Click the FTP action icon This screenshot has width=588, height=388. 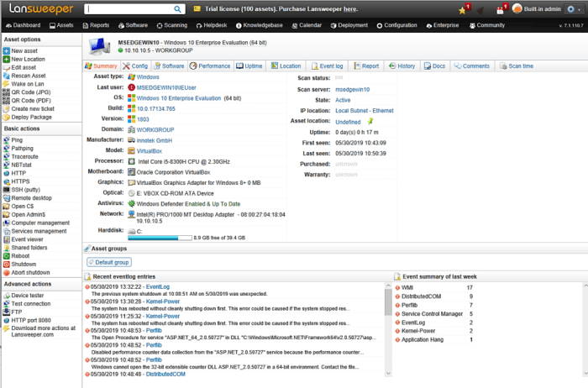(x=7, y=312)
